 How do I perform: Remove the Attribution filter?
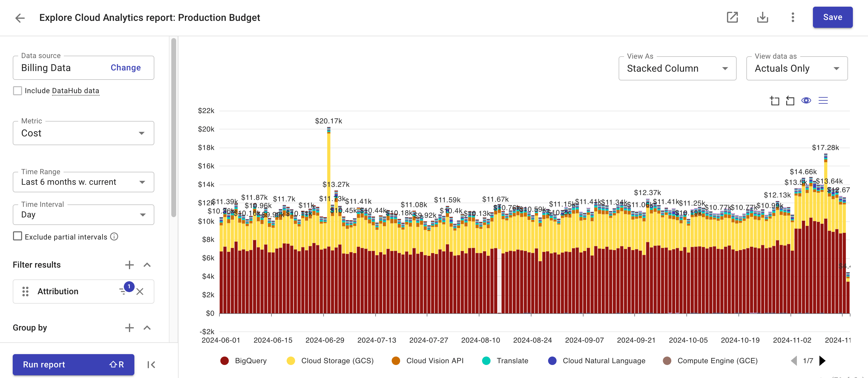(140, 292)
